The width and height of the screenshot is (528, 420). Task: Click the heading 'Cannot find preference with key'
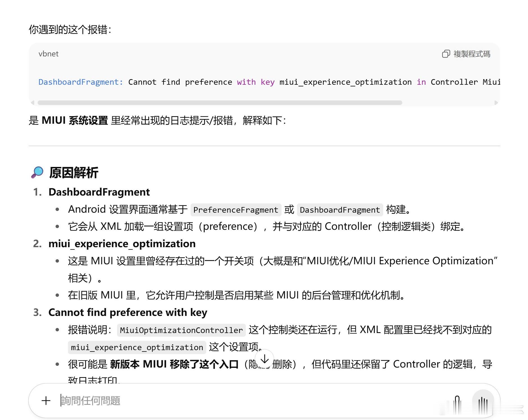pyautogui.click(x=128, y=312)
